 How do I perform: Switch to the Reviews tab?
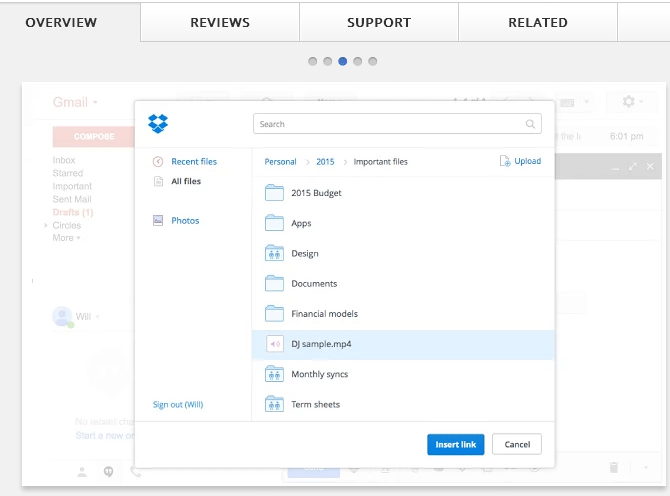tap(220, 22)
